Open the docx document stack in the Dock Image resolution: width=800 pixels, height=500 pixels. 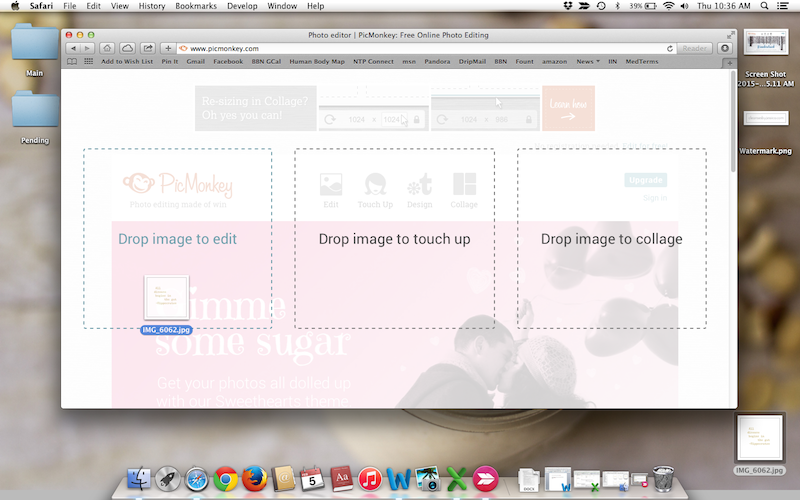528,480
